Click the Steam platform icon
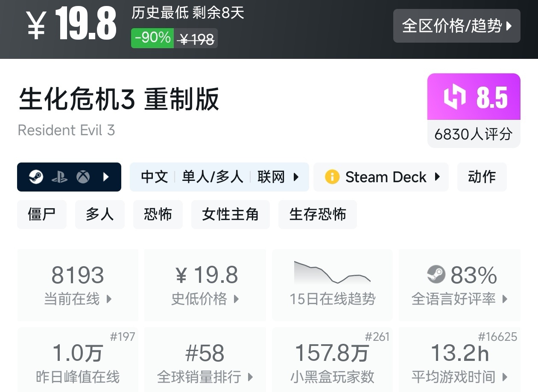Viewport: 538px width, 392px height. (x=36, y=177)
